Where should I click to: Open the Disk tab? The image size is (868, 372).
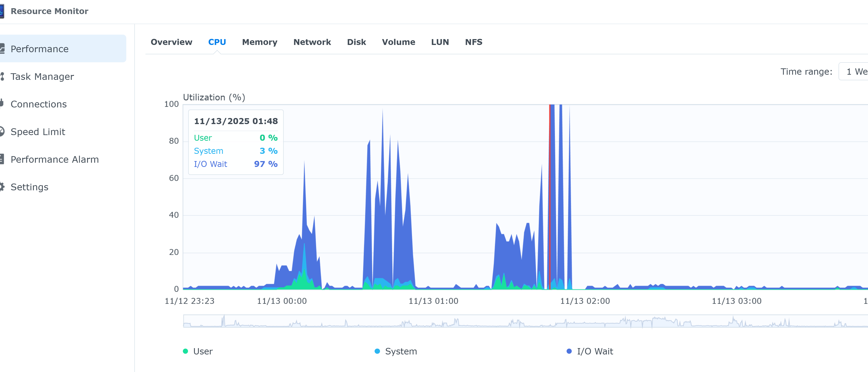tap(356, 42)
